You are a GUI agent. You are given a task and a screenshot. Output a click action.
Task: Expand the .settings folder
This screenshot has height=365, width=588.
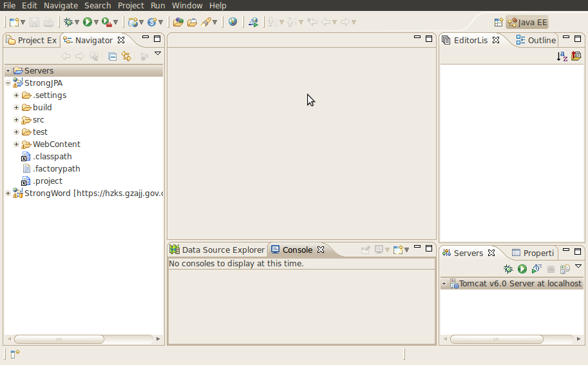pos(16,95)
